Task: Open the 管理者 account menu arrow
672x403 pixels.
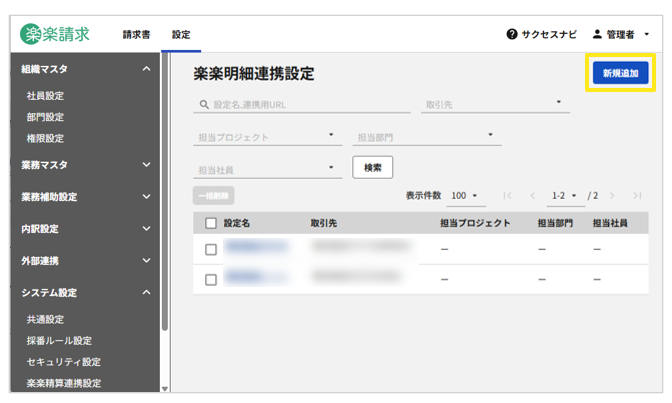Action: point(647,34)
